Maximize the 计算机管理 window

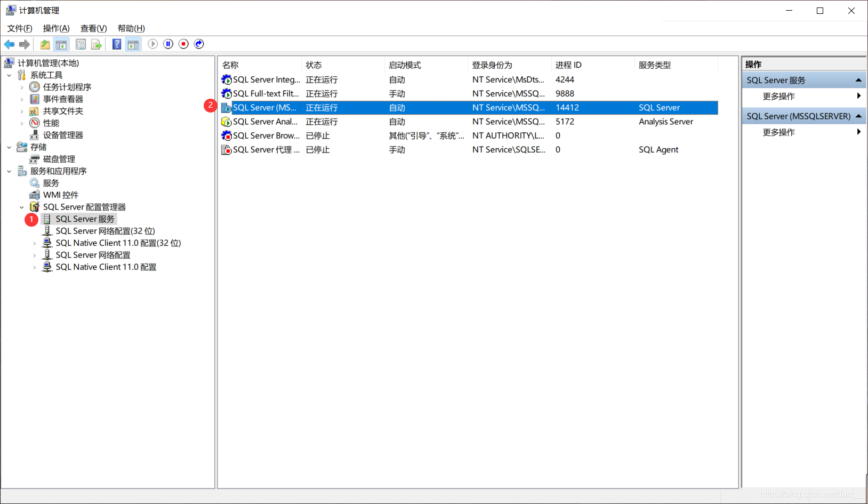click(x=820, y=11)
